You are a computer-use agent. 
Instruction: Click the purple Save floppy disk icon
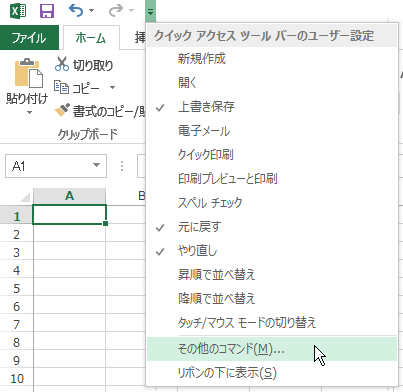47,11
